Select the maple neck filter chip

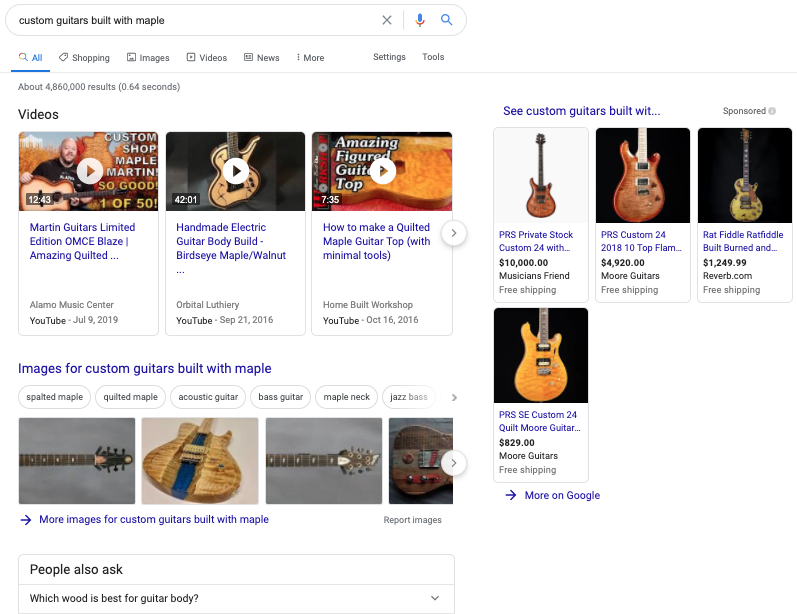(347, 397)
